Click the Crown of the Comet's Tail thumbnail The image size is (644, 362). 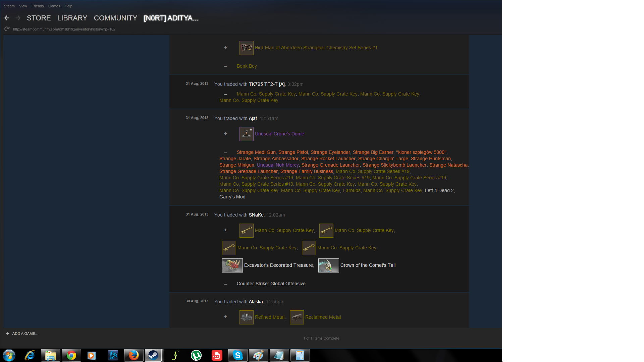click(328, 265)
